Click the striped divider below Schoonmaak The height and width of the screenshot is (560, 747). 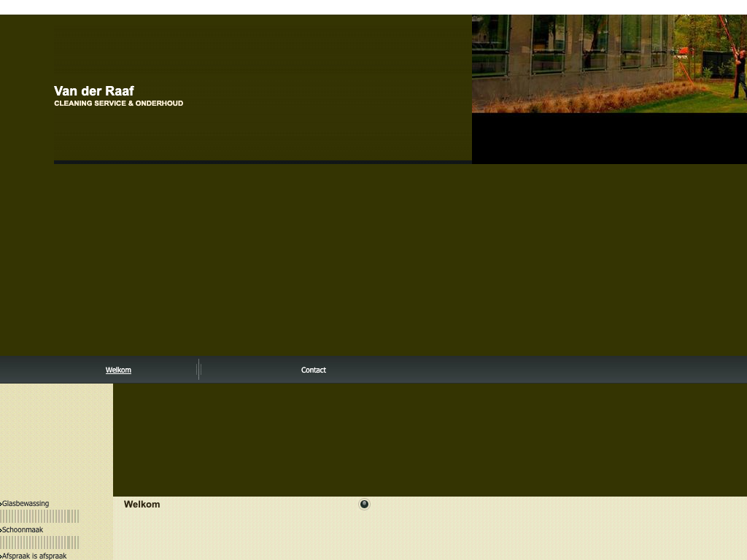pos(39,542)
